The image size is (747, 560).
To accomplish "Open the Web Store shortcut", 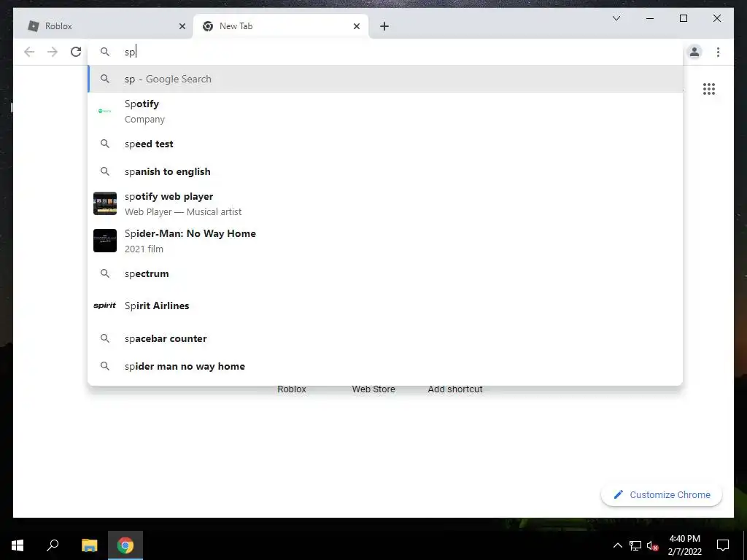I will 373,389.
